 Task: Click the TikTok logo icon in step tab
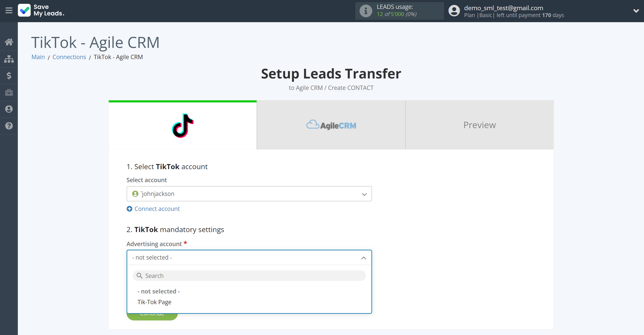click(x=183, y=125)
